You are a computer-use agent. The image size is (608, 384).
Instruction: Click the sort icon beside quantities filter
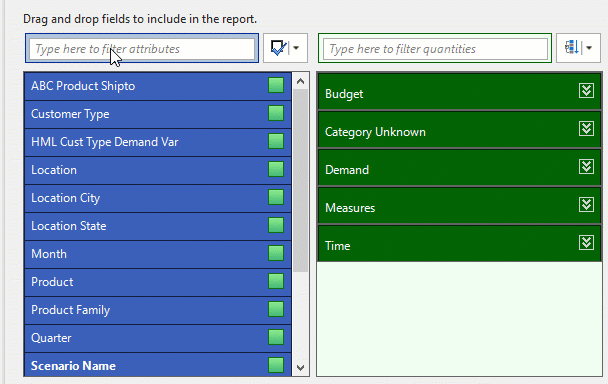click(x=572, y=48)
